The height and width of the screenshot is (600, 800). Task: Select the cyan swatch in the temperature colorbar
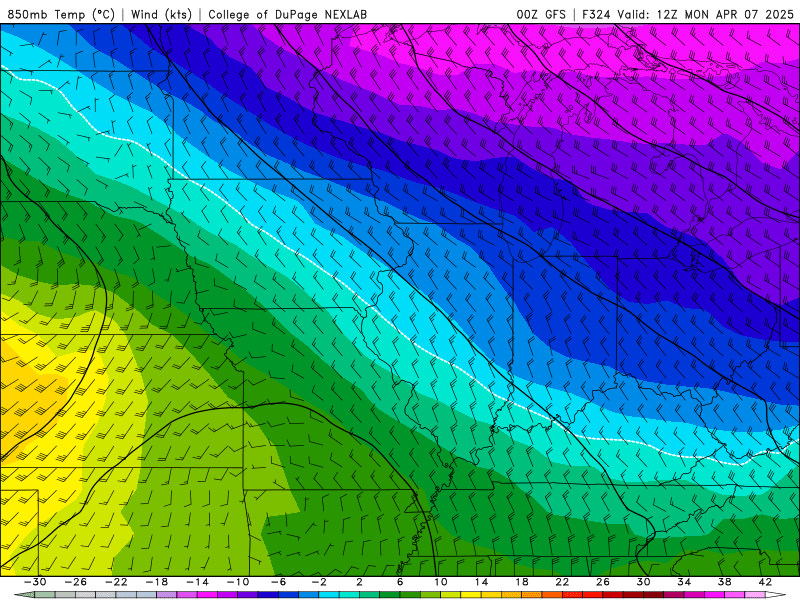click(x=329, y=594)
